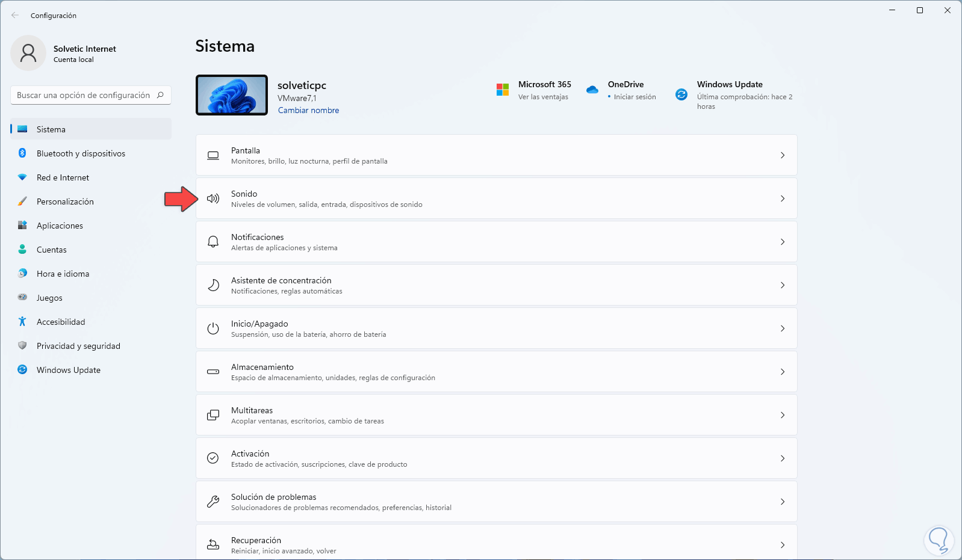Click the Windows Update sync icon at top
The width and height of the screenshot is (962, 560).
[x=681, y=94]
